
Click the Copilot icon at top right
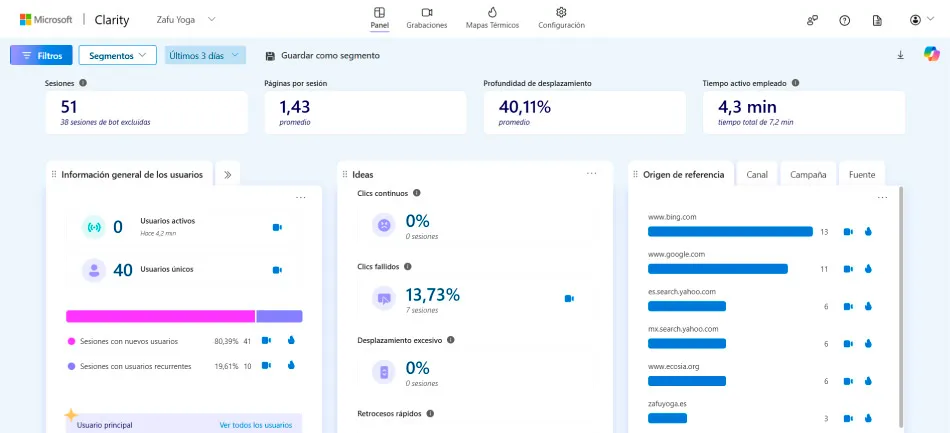pyautogui.click(x=931, y=54)
